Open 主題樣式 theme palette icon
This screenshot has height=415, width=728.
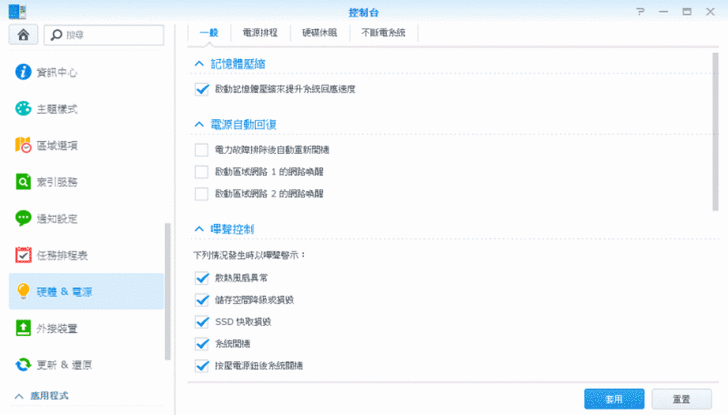click(23, 108)
